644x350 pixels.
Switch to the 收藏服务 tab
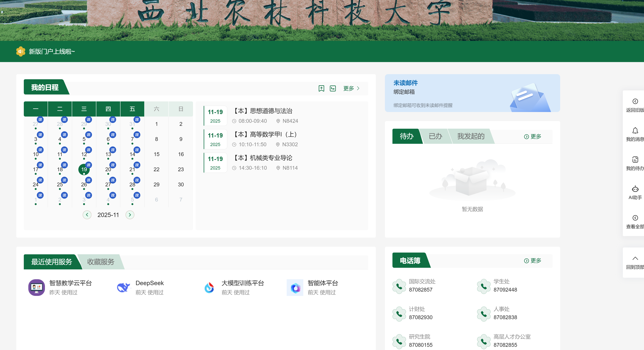pos(100,262)
